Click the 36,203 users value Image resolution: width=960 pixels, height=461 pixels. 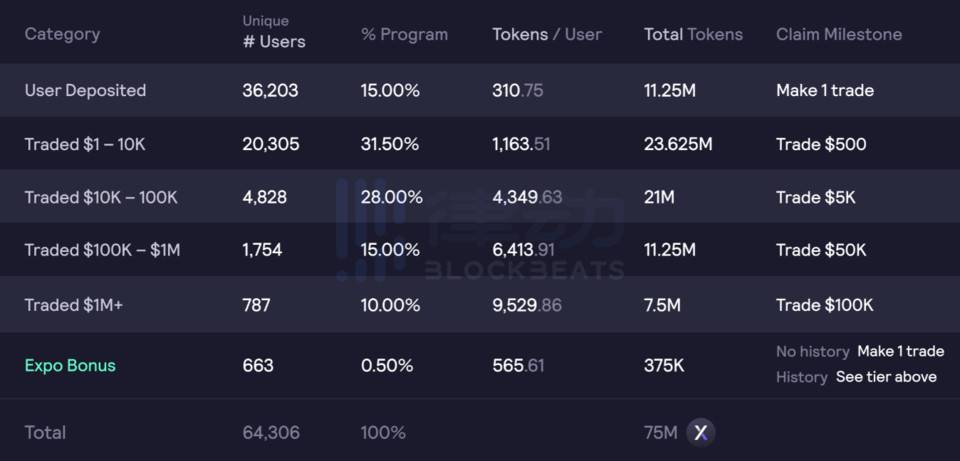(270, 91)
